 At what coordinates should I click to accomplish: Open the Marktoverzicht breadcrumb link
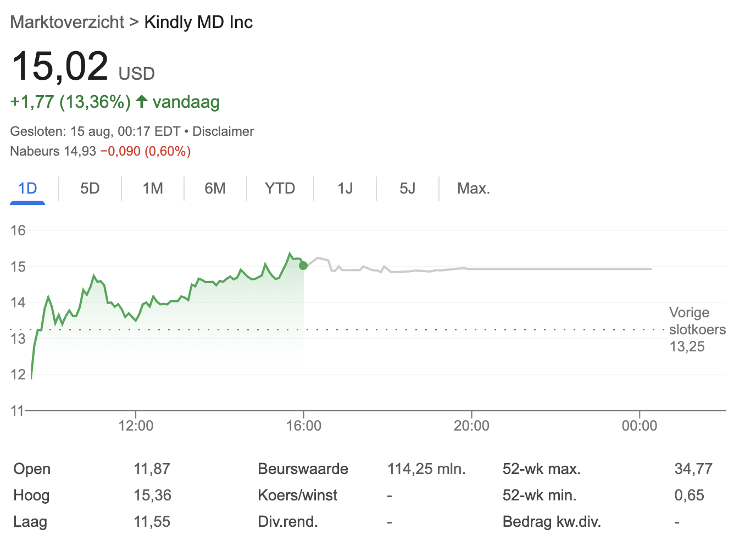pos(67,22)
